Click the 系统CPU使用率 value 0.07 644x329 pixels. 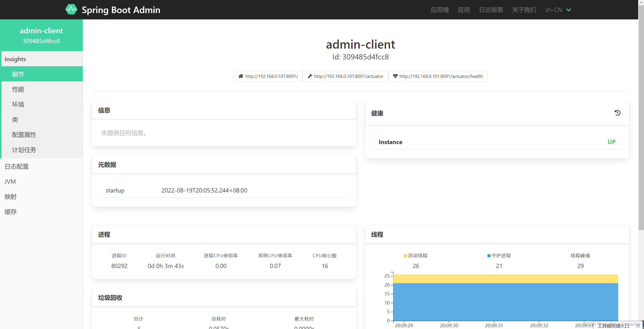click(x=275, y=266)
